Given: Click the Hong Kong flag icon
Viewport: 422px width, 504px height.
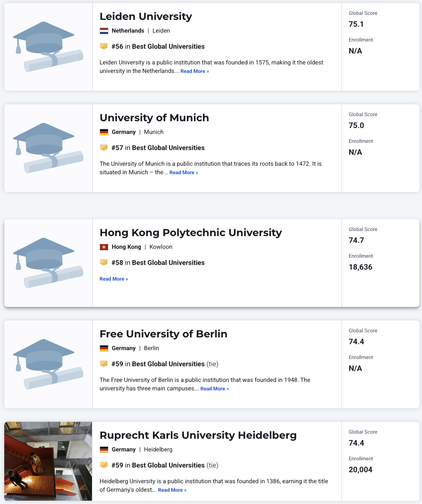Looking at the screenshot, I should [x=104, y=247].
